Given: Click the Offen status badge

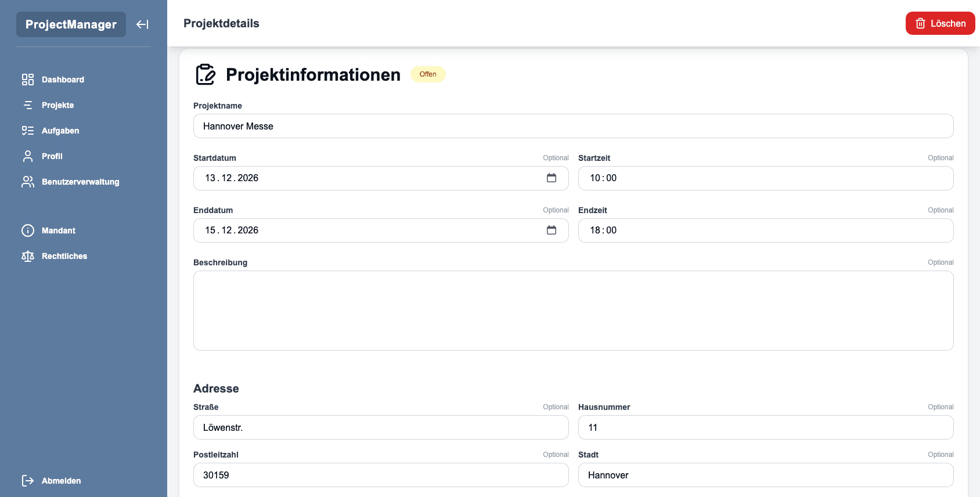Looking at the screenshot, I should (428, 74).
